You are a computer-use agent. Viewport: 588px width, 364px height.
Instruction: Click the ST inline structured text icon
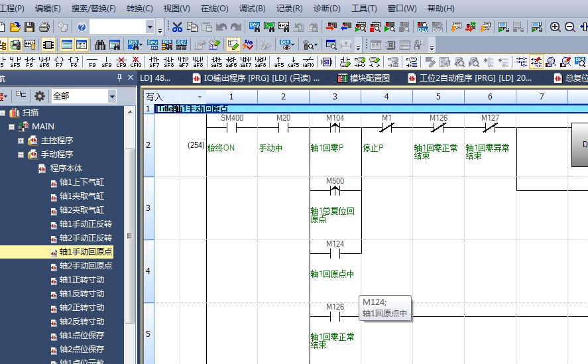(326, 62)
